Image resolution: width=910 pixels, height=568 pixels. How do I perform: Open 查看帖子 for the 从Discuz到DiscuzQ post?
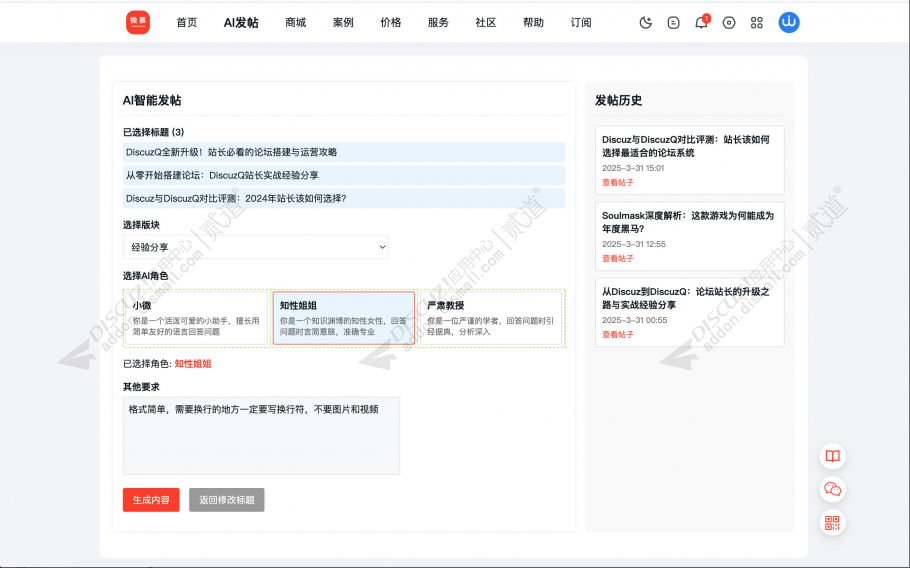tap(618, 334)
